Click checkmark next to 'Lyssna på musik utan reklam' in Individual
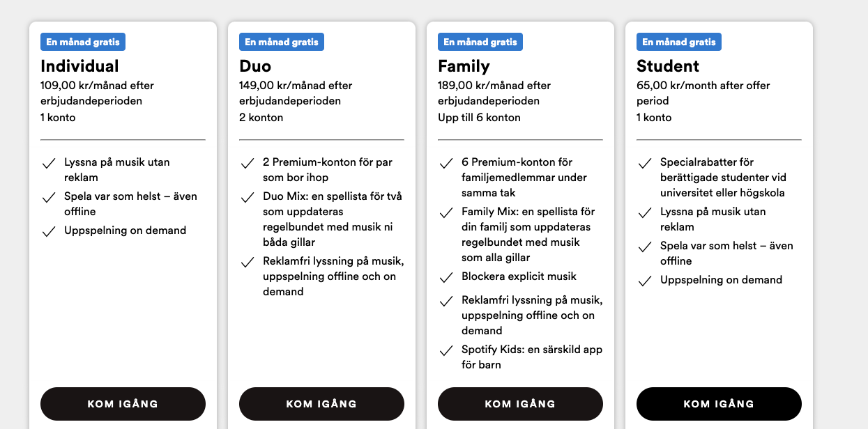This screenshot has width=868, height=429. click(x=49, y=163)
